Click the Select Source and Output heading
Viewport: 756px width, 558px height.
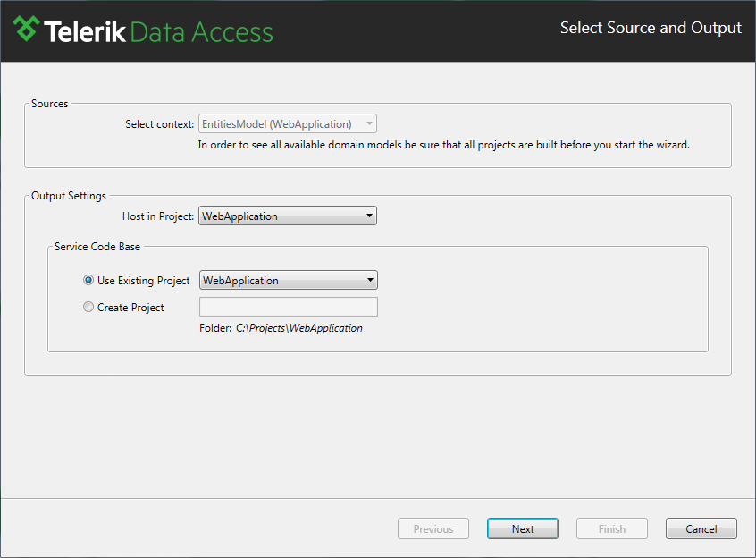click(x=651, y=28)
